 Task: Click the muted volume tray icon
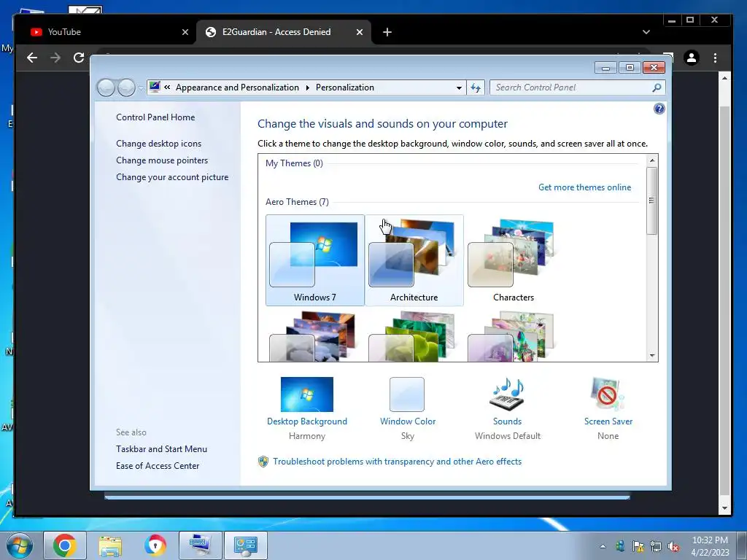tap(673, 546)
